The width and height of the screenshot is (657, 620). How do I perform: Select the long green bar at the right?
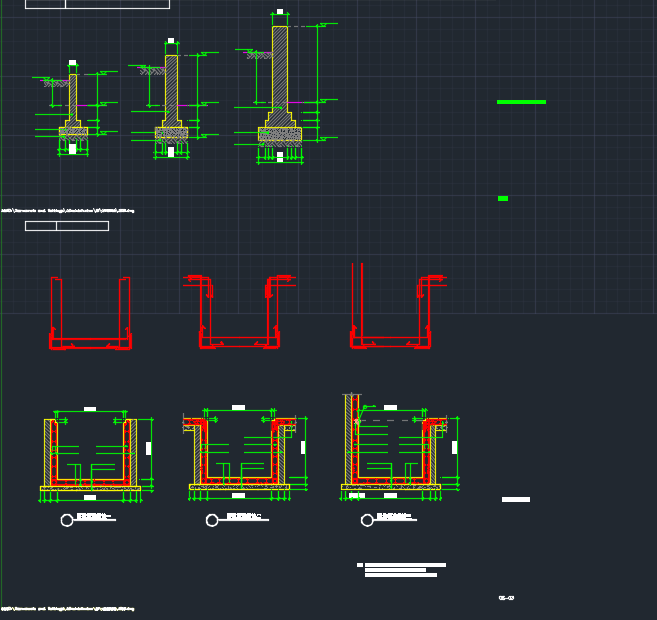pos(521,102)
